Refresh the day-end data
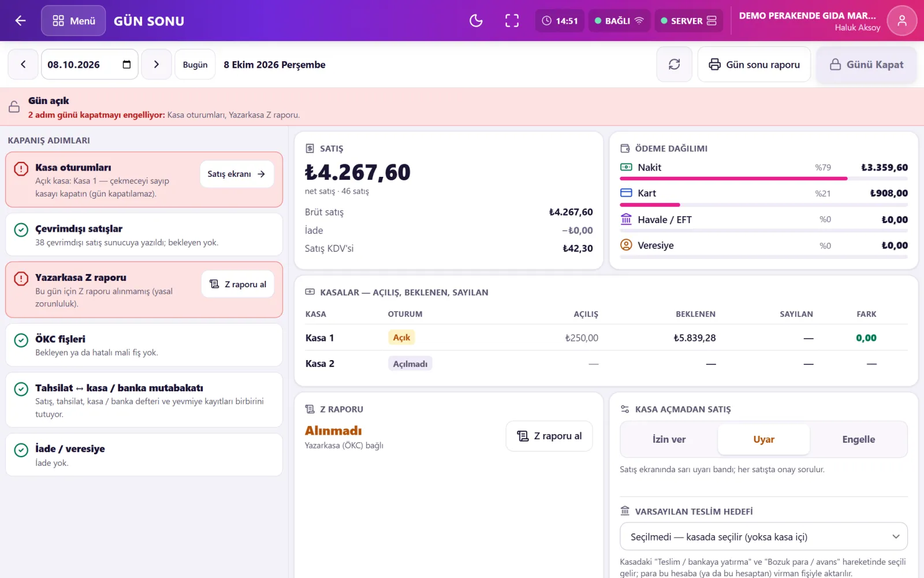This screenshot has width=924, height=578. (x=674, y=64)
